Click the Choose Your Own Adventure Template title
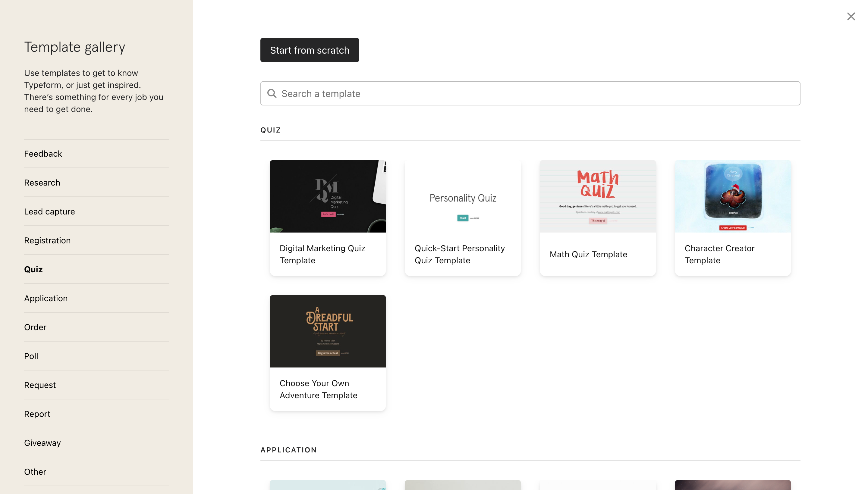The width and height of the screenshot is (868, 494). click(318, 389)
